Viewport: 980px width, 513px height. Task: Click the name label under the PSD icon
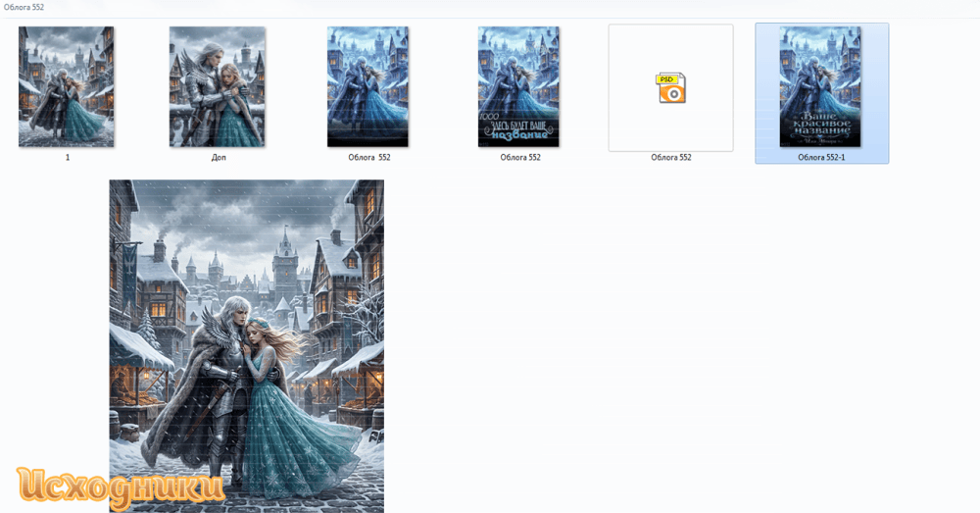click(670, 158)
